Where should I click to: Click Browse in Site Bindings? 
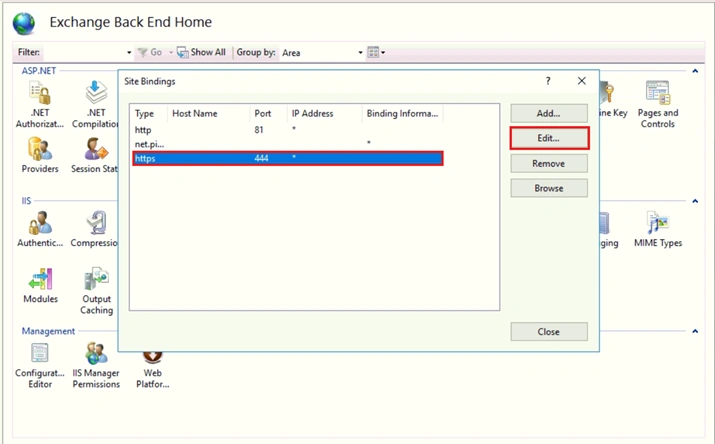pos(549,188)
